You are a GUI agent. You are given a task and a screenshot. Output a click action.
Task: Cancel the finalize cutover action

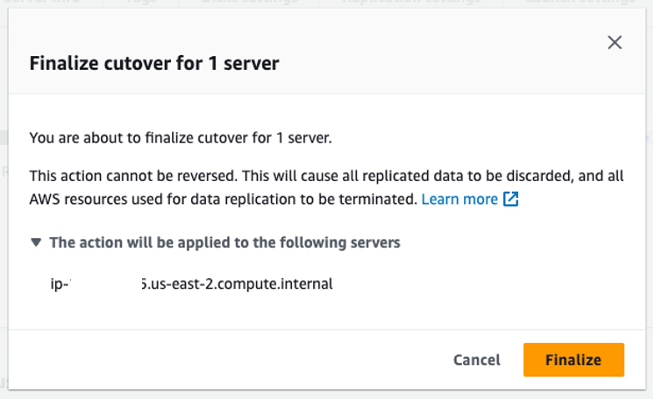[x=479, y=361]
